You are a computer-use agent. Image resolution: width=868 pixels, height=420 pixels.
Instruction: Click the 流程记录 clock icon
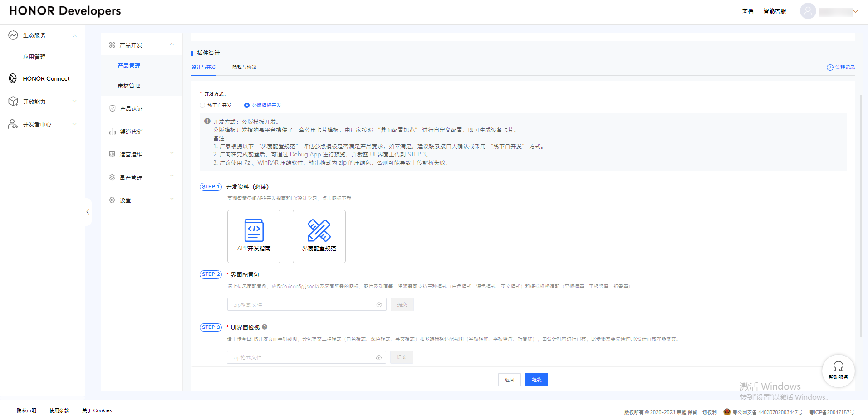point(829,67)
